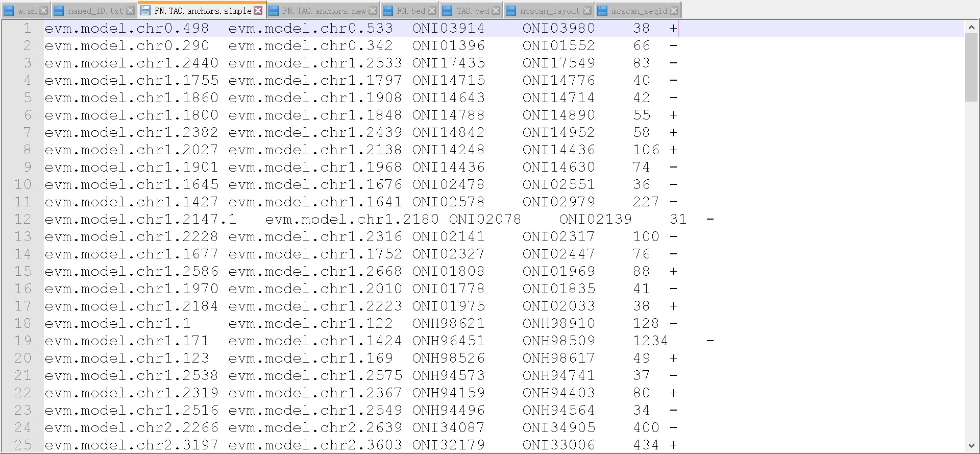980x454 pixels.
Task: Close the named_ID.txt tab
Action: point(131,11)
